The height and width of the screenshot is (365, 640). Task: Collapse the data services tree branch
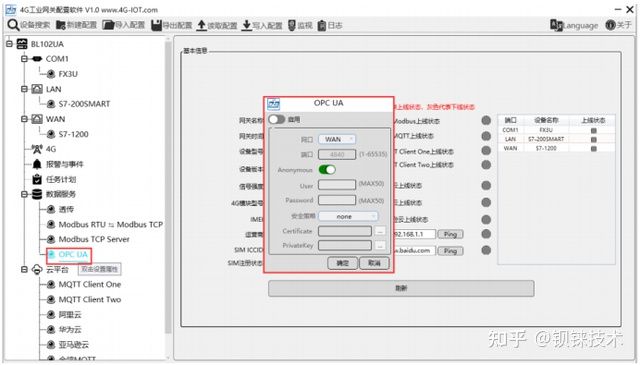24,194
